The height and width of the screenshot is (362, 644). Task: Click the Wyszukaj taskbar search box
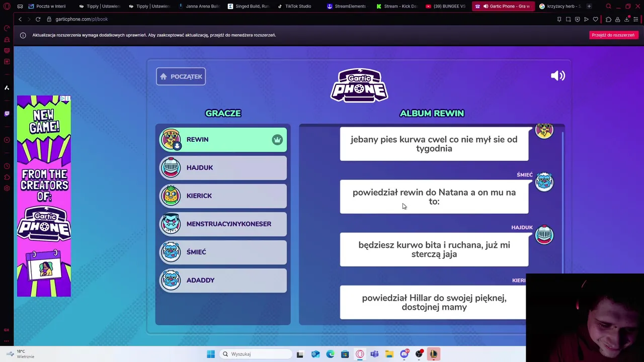255,354
